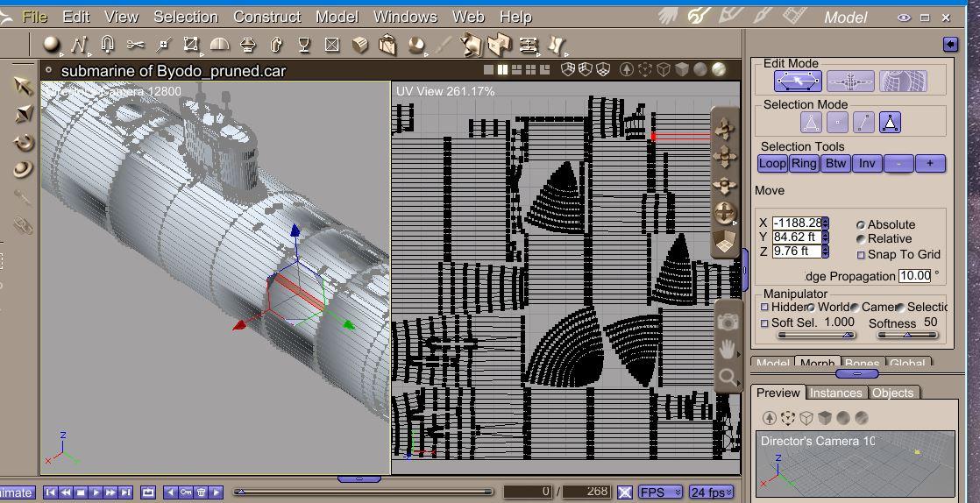This screenshot has height=503, width=980.
Task: Click the X value stepper arrows
Action: point(825,223)
